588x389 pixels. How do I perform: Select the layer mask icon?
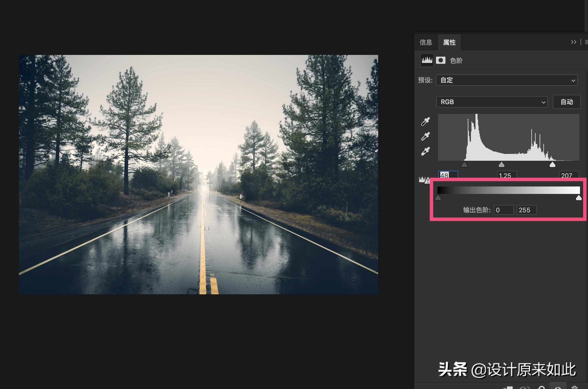point(441,60)
